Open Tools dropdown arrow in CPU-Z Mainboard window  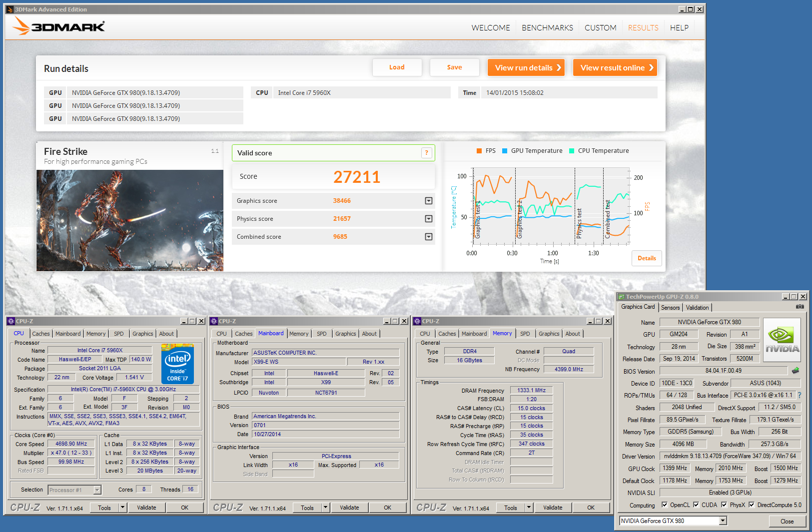(325, 508)
